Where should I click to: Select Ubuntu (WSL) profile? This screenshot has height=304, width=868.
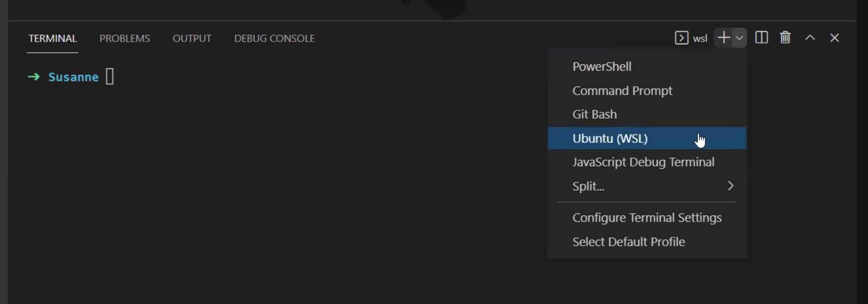pos(610,139)
